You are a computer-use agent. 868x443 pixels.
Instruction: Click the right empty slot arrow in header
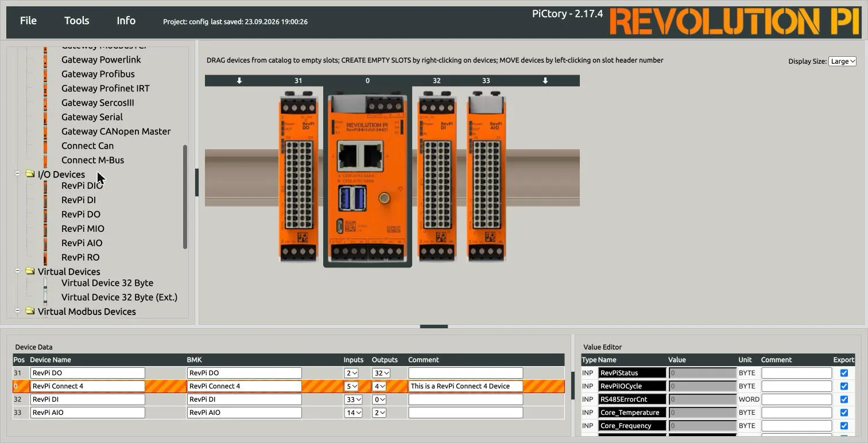coord(545,80)
